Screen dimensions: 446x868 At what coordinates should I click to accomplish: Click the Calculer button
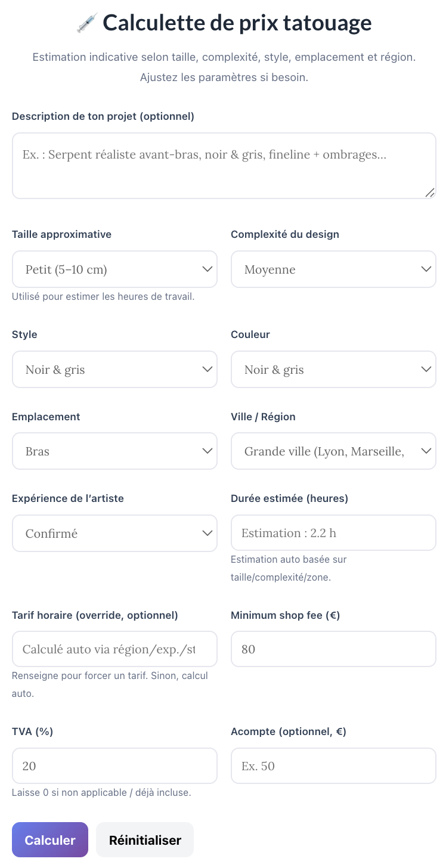tap(49, 839)
